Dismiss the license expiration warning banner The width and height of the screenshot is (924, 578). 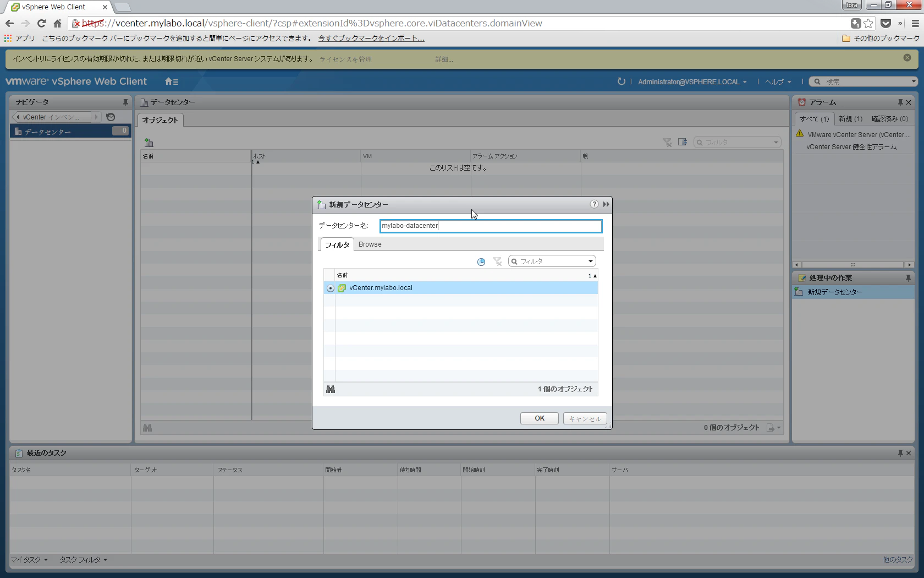tap(907, 58)
